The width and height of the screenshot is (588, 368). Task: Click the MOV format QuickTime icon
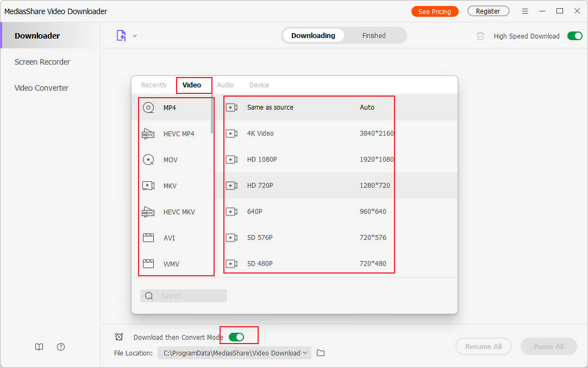tap(148, 160)
